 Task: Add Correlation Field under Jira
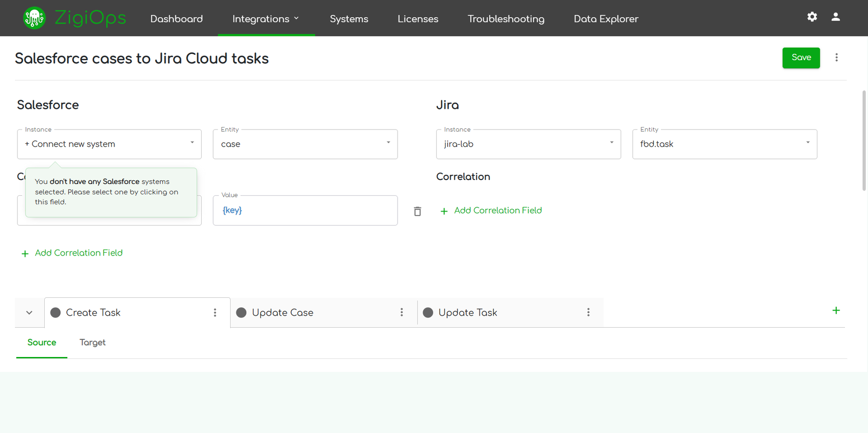(x=491, y=211)
